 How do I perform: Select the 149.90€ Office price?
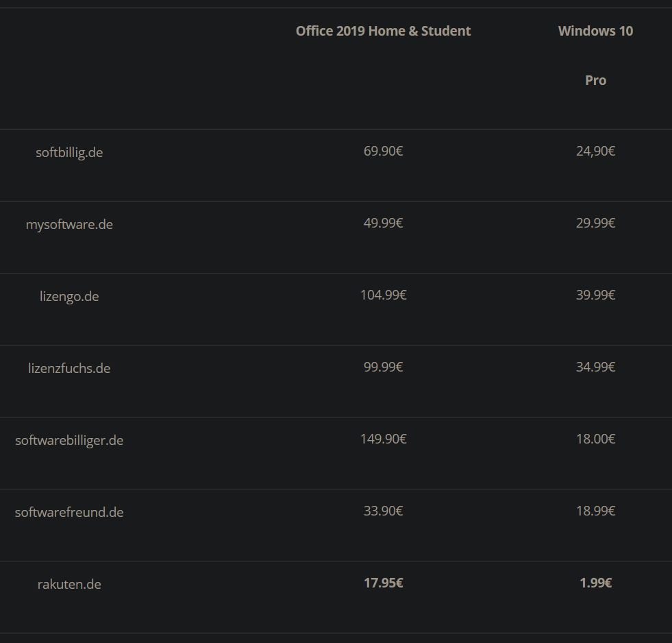pyautogui.click(x=383, y=439)
